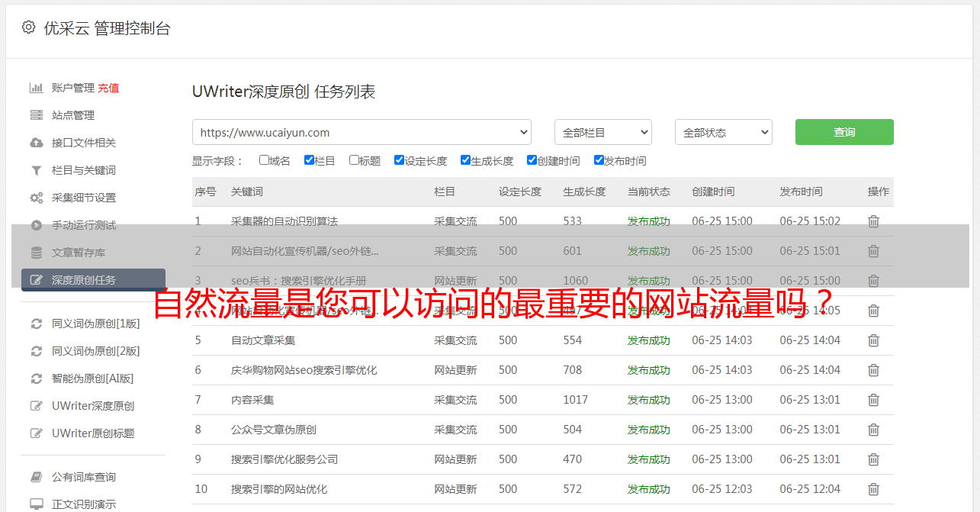Click the bar chart icon for 账户管理

(x=36, y=88)
